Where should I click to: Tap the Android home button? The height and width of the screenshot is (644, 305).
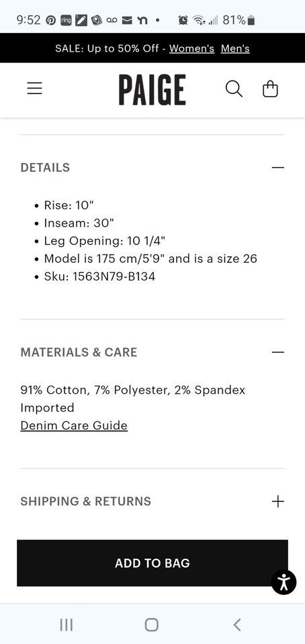(152, 625)
